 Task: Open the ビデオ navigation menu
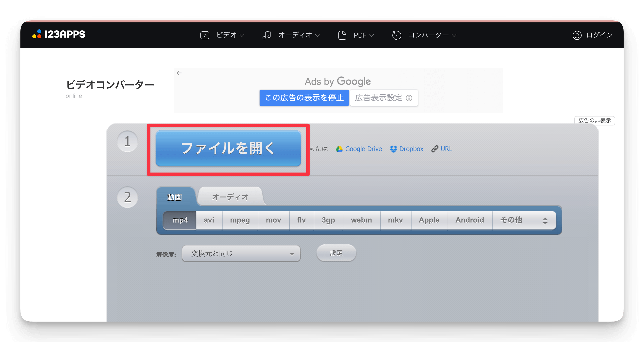point(222,35)
